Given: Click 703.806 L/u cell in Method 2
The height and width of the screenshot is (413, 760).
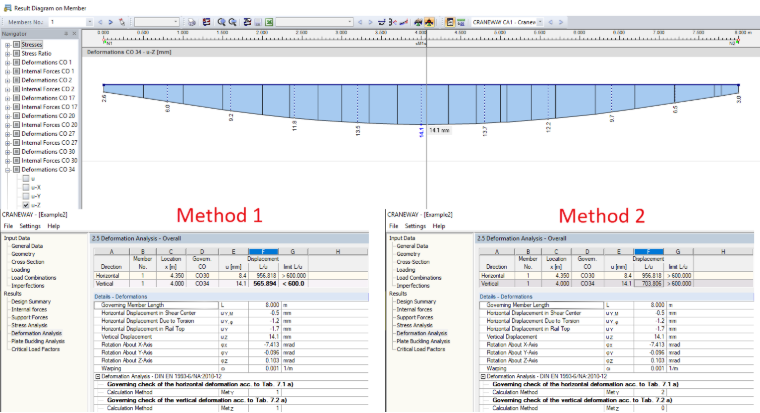Looking at the screenshot, I should click(x=649, y=284).
